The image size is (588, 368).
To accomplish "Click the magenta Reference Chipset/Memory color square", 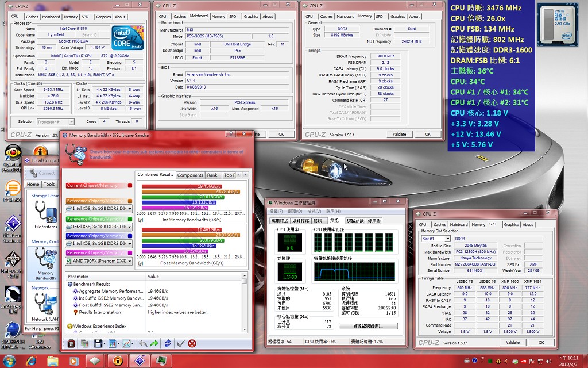I will click(130, 253).
